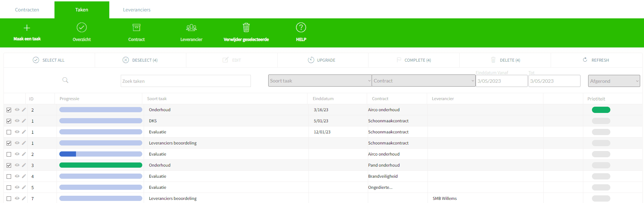
Task: Click the plus icon for Maak een taak
Action: [27, 28]
